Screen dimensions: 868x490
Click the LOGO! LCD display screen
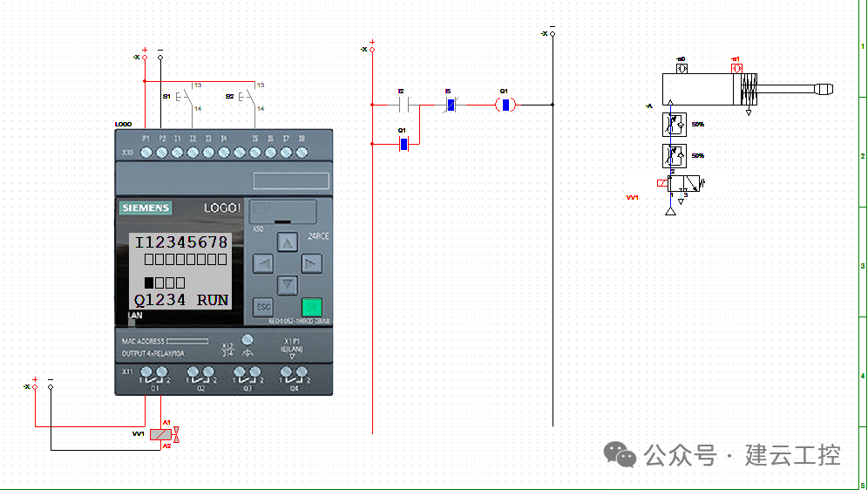182,271
